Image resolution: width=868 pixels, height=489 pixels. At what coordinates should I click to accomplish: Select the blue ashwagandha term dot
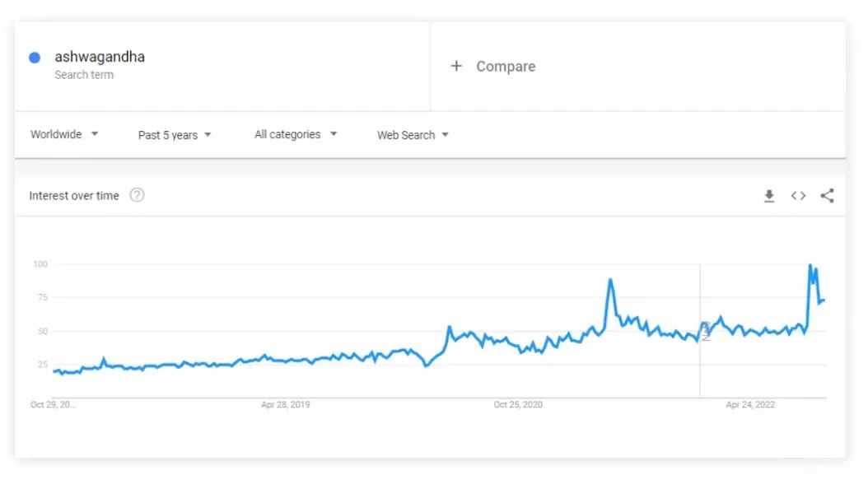35,58
